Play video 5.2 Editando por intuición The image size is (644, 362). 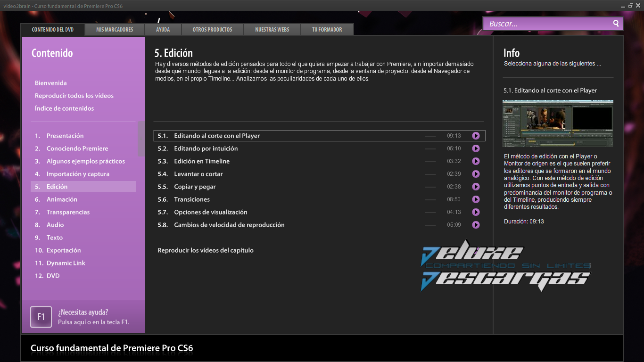coord(476,148)
